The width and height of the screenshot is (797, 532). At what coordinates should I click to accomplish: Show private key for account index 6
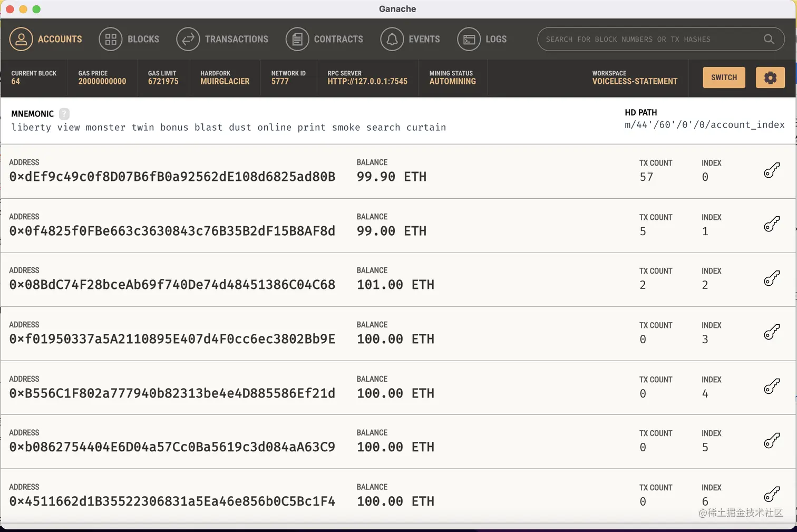(772, 494)
